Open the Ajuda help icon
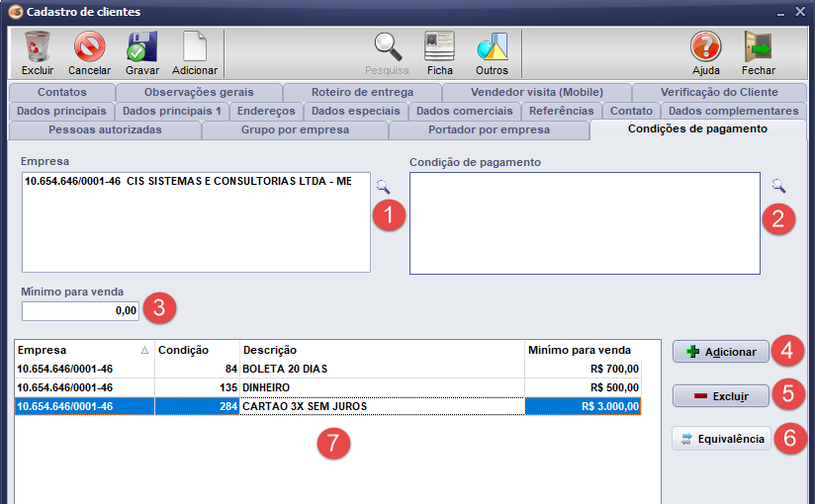Screen dimensions: 815x504 705,47
